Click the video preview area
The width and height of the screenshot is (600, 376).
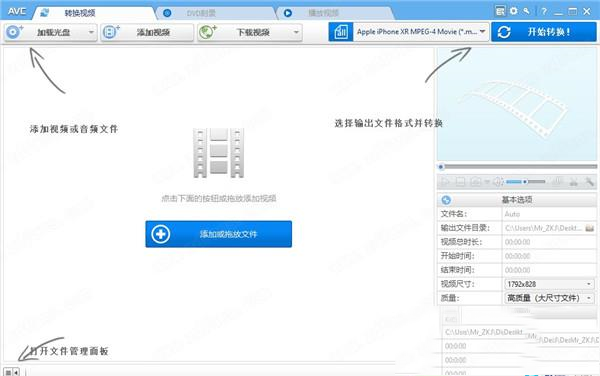tap(517, 104)
